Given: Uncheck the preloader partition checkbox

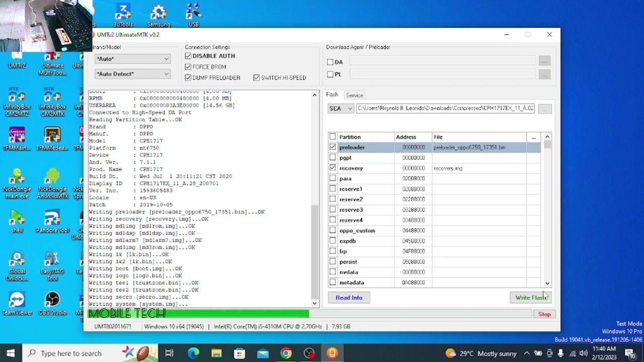Looking at the screenshot, I should [333, 147].
